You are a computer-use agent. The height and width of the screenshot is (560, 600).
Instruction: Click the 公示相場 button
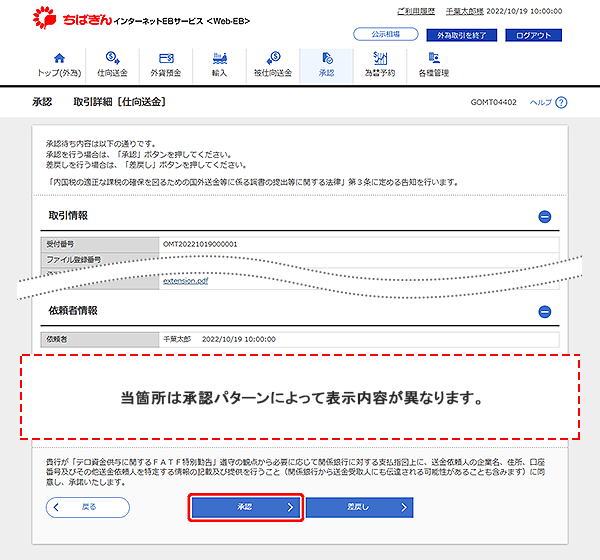[x=386, y=34]
